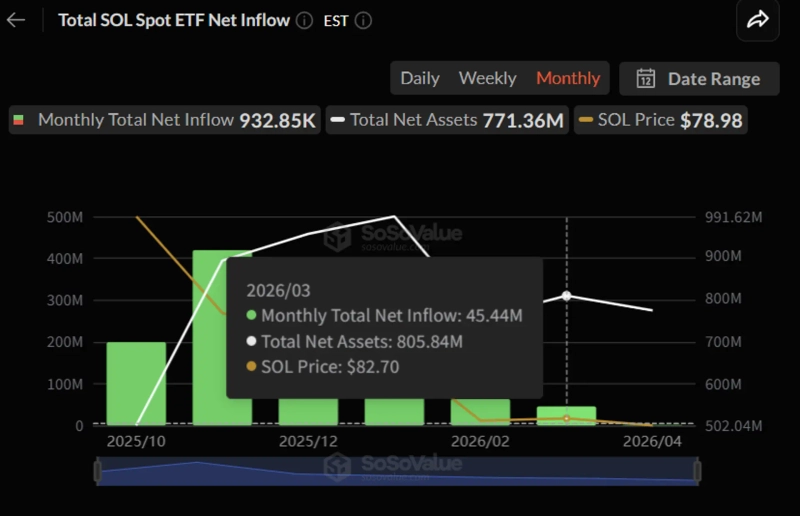Open the Date Range picker

coord(699,79)
